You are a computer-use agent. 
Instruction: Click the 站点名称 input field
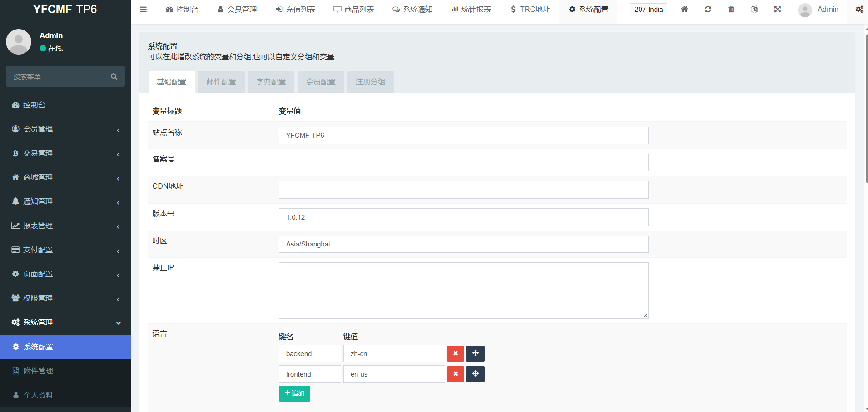click(463, 136)
